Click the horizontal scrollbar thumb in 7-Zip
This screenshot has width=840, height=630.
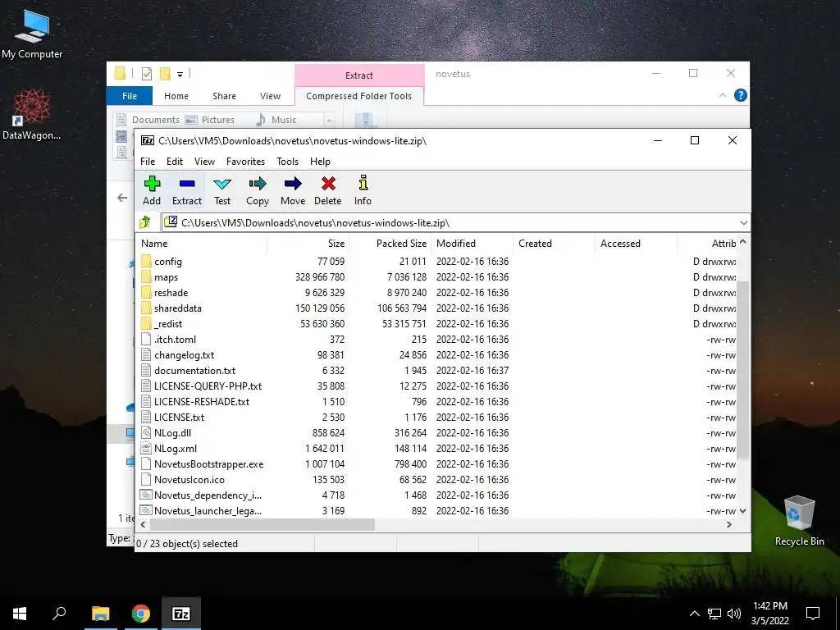pos(262,524)
